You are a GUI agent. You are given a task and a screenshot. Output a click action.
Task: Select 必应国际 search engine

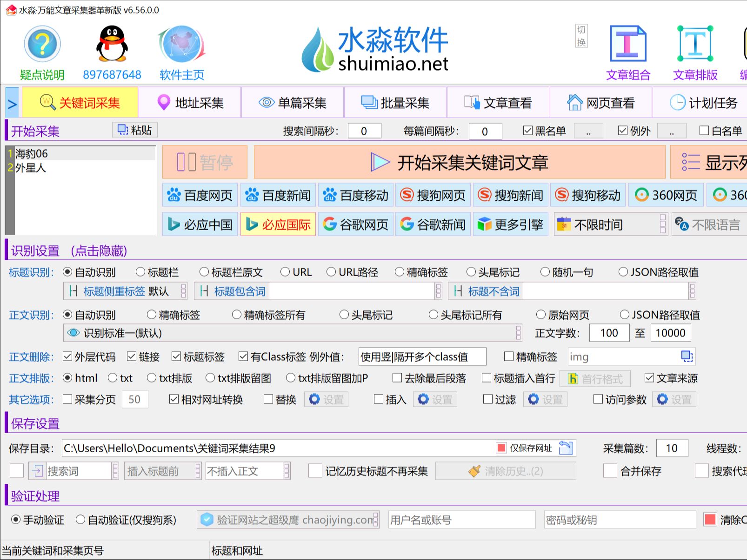(x=278, y=224)
